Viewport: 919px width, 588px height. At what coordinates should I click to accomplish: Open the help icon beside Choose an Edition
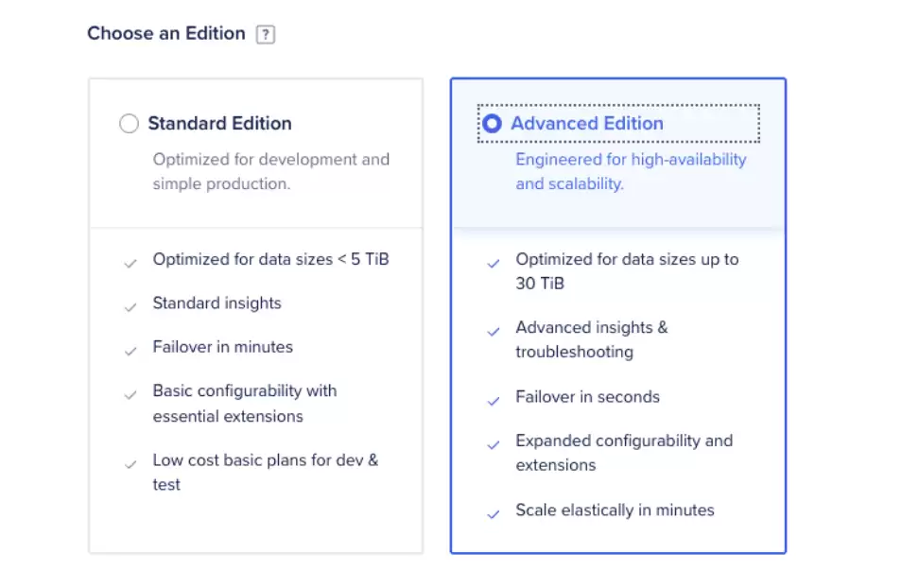pos(266,35)
